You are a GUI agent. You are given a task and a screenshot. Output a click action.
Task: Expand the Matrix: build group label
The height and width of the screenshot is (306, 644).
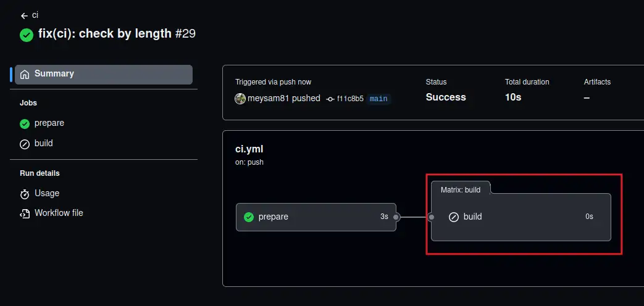tap(461, 190)
